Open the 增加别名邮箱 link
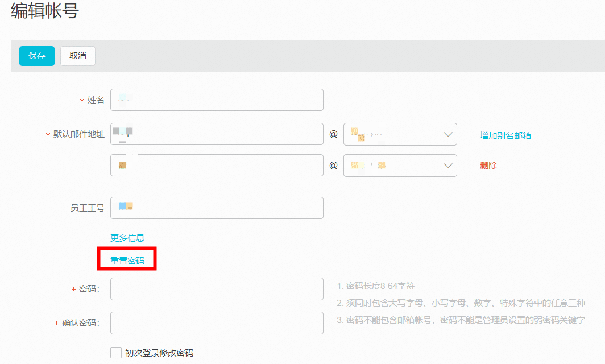The height and width of the screenshot is (364, 605). coord(505,135)
